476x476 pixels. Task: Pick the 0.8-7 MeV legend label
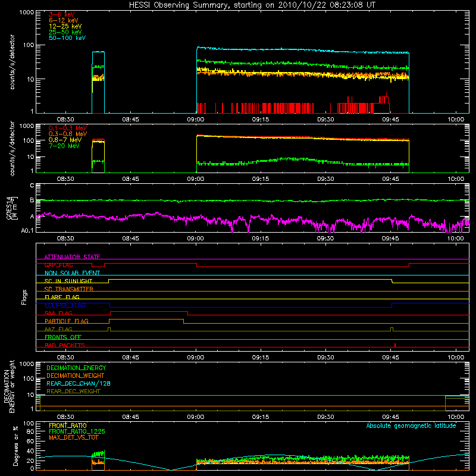65,140
